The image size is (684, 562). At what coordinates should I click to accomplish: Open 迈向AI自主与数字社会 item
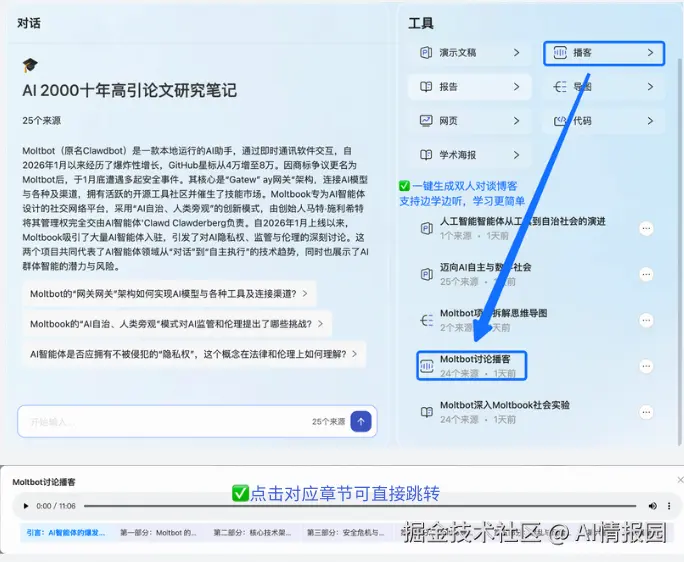(x=485, y=274)
